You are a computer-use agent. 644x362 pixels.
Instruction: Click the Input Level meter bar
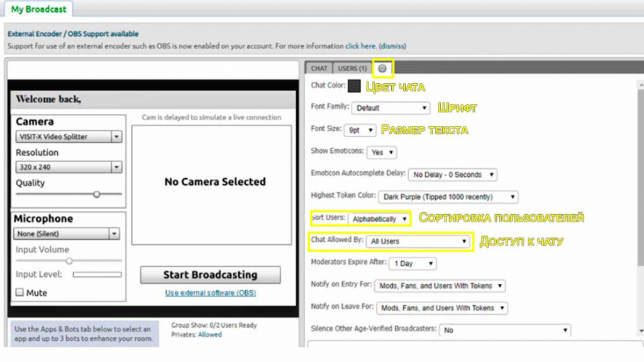97,274
